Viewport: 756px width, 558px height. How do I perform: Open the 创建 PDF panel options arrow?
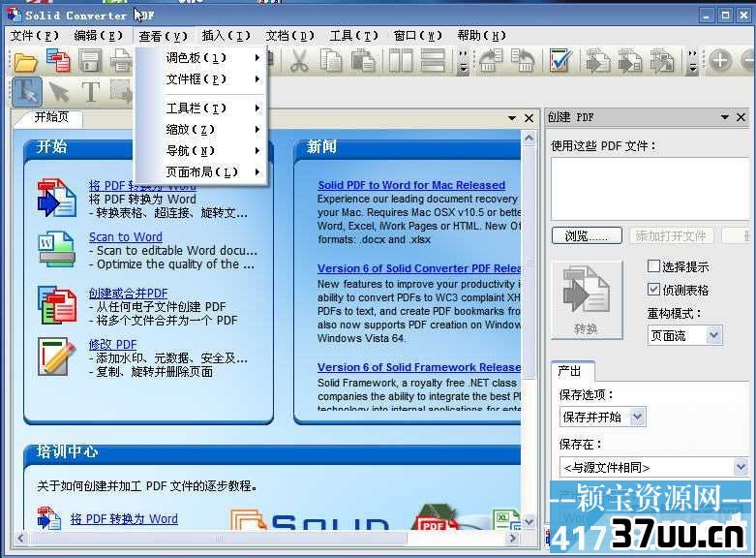(725, 117)
